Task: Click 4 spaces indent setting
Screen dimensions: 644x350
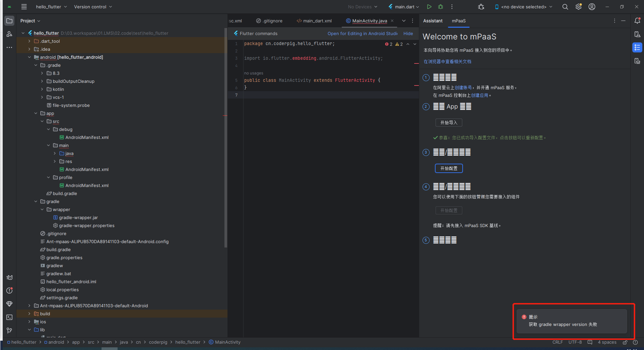Action: pos(607,342)
